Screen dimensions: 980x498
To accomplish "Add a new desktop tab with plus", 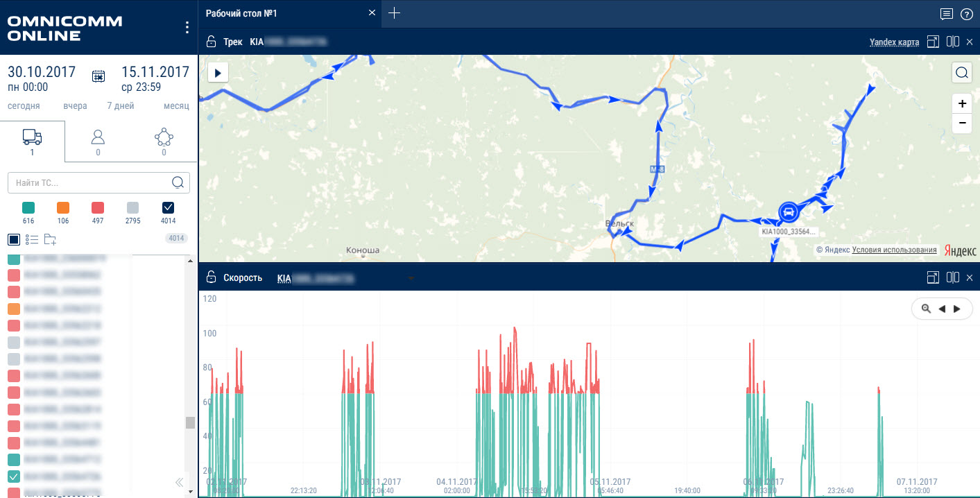I will [x=394, y=13].
